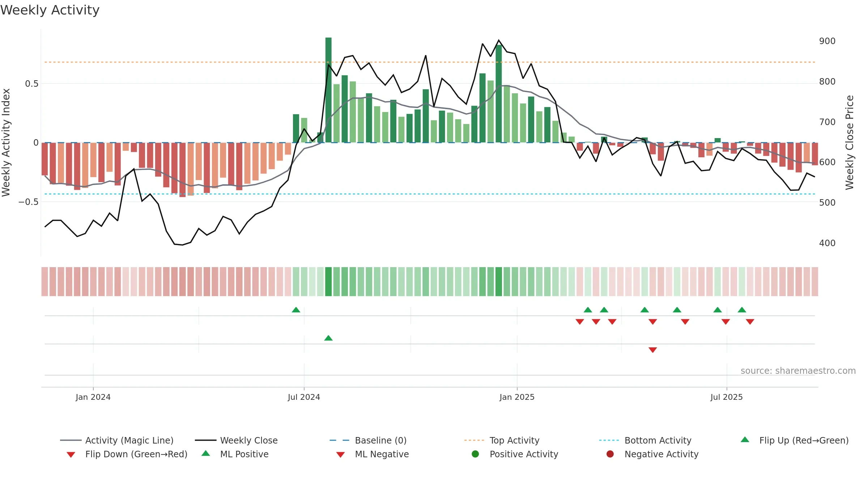Click the lone green ML Positive marker on chart
This screenshot has height=488, width=868.
point(328,338)
